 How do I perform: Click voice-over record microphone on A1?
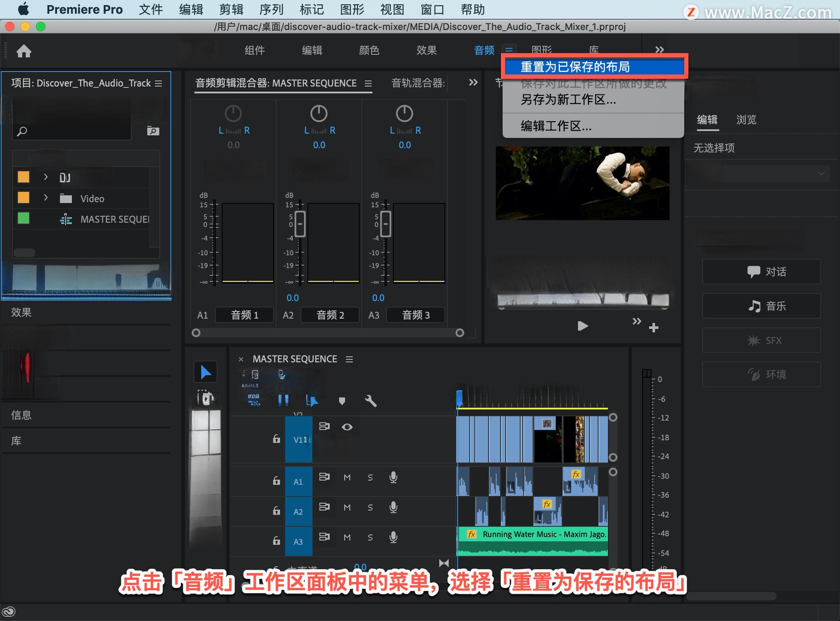tap(393, 477)
